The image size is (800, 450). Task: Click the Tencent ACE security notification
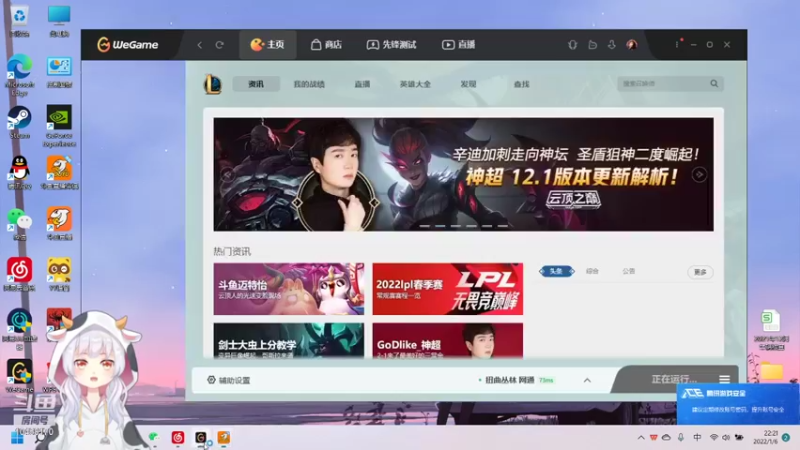[x=738, y=404]
